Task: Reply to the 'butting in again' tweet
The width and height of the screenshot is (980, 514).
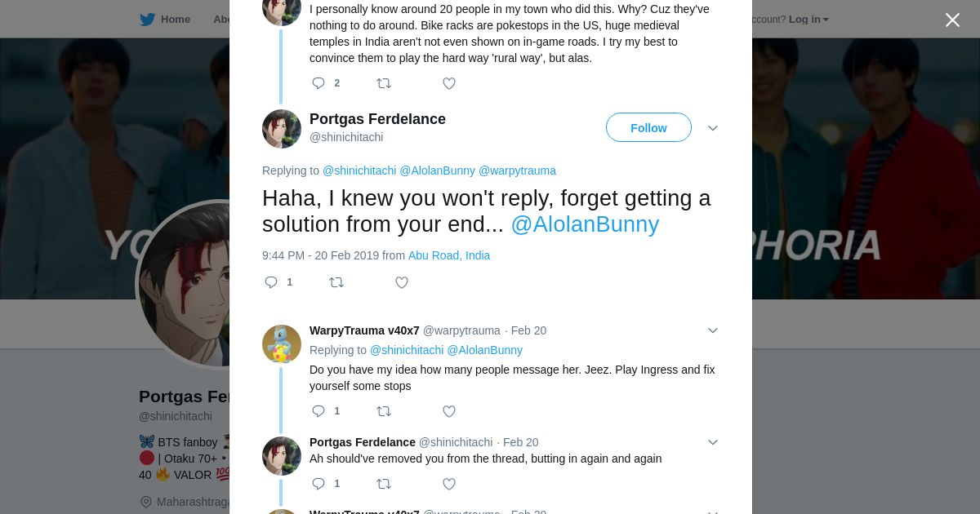Action: (x=318, y=484)
